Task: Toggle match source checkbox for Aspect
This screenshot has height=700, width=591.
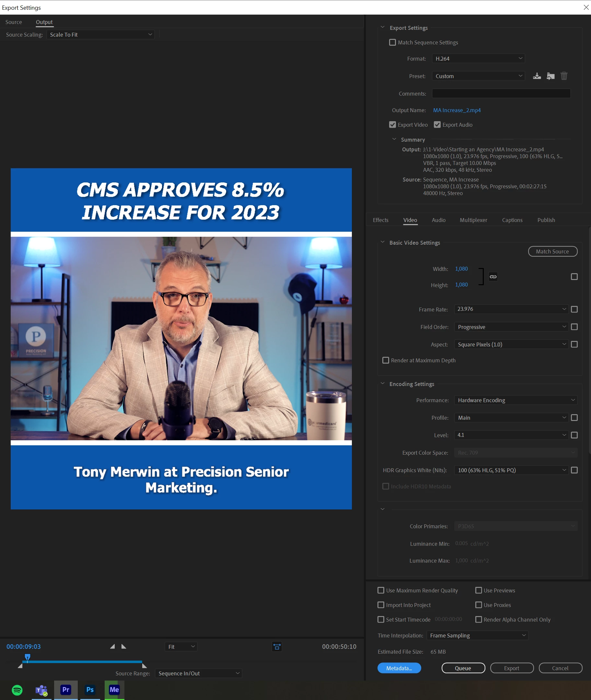Action: click(574, 344)
